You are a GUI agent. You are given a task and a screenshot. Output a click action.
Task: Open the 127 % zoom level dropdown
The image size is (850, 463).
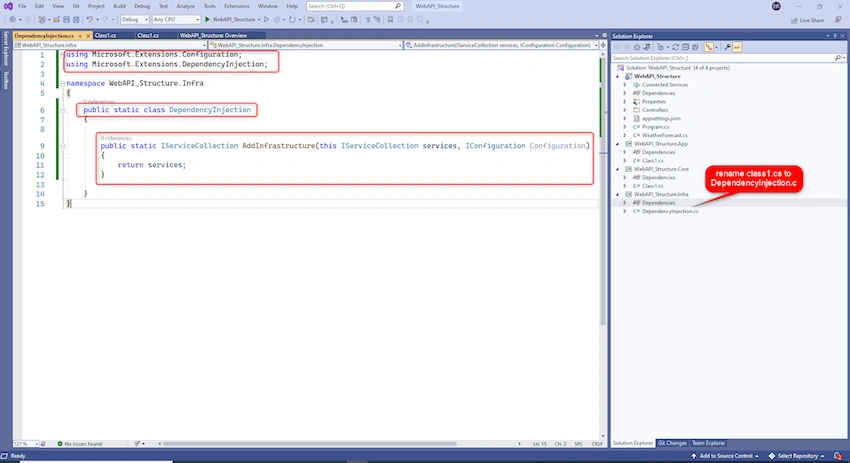pos(26,443)
